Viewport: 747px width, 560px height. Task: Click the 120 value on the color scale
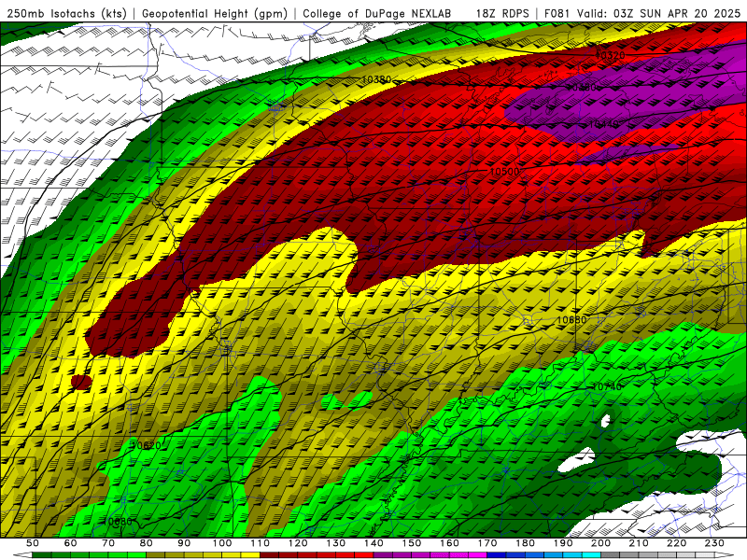pyautogui.click(x=298, y=543)
